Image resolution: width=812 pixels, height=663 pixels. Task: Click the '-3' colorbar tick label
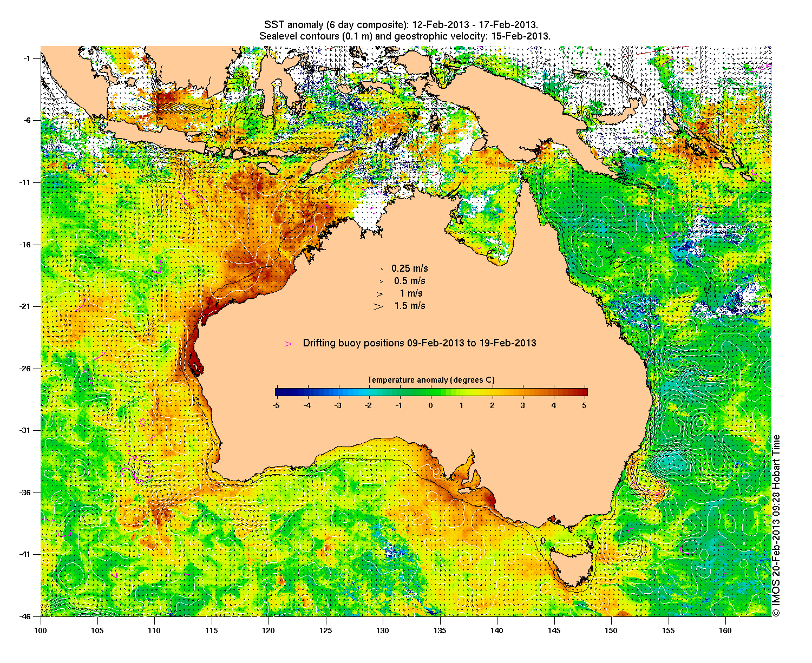pyautogui.click(x=338, y=405)
